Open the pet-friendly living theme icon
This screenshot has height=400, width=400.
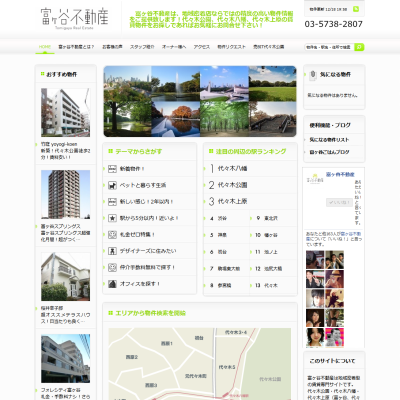[112, 185]
